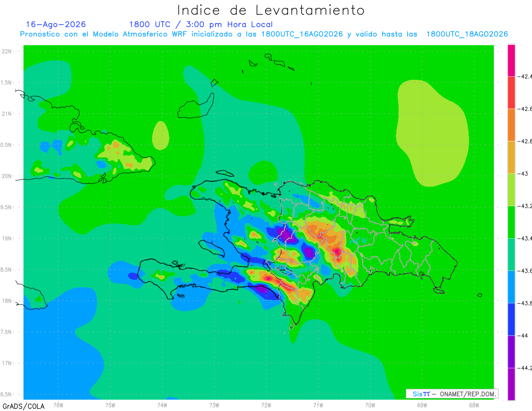Click the 71W longitude label
The width and height of the screenshot is (532, 411).
point(318,405)
